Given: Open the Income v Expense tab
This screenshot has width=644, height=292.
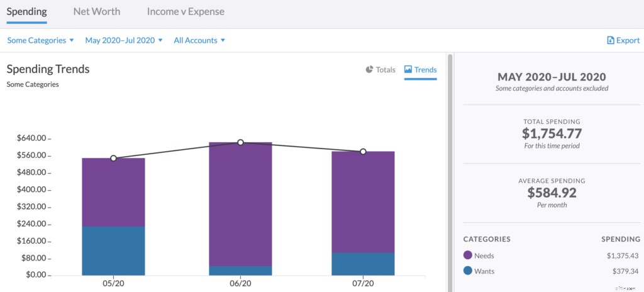Looking at the screenshot, I should (x=186, y=11).
